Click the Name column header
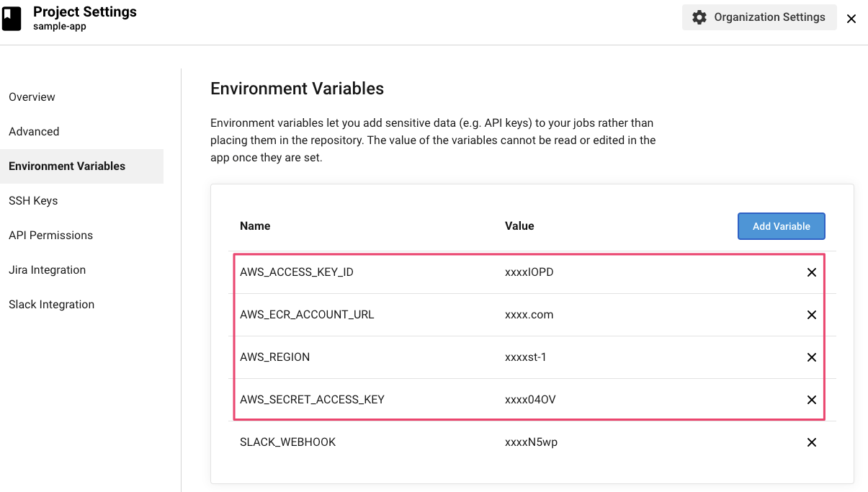Screen dimensions: 868x492 click(255, 226)
